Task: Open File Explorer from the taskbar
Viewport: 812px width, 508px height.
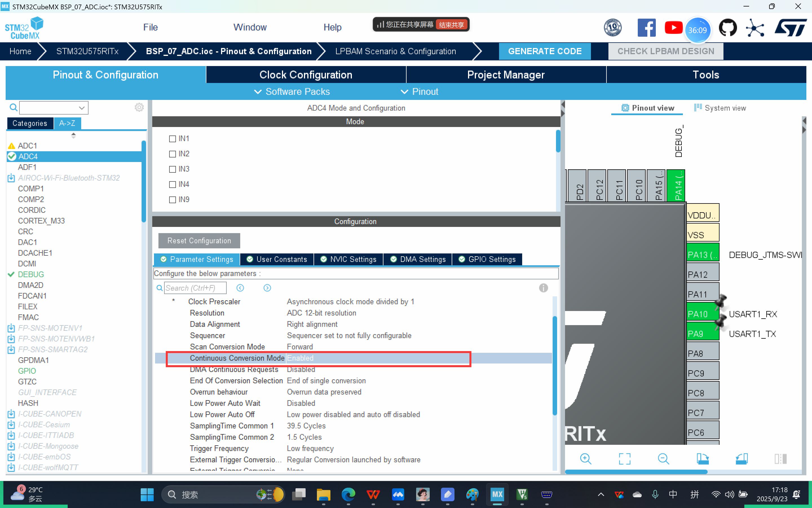Action: (323, 494)
